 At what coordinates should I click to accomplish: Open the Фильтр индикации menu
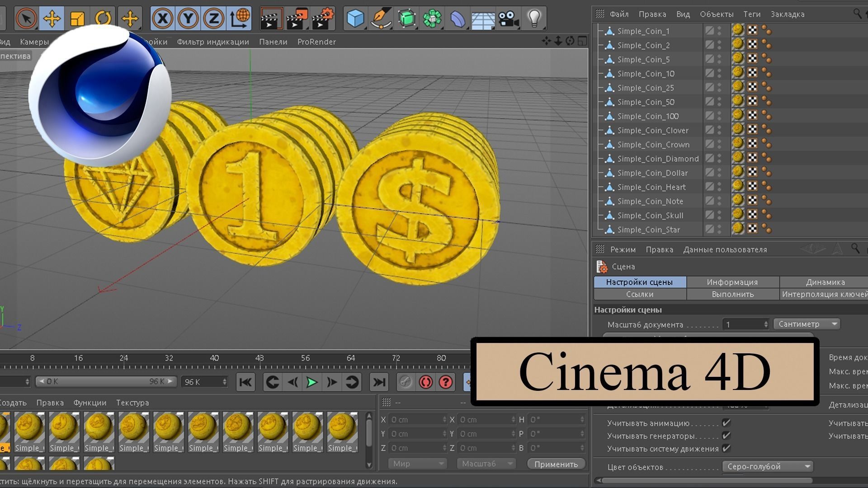point(213,42)
